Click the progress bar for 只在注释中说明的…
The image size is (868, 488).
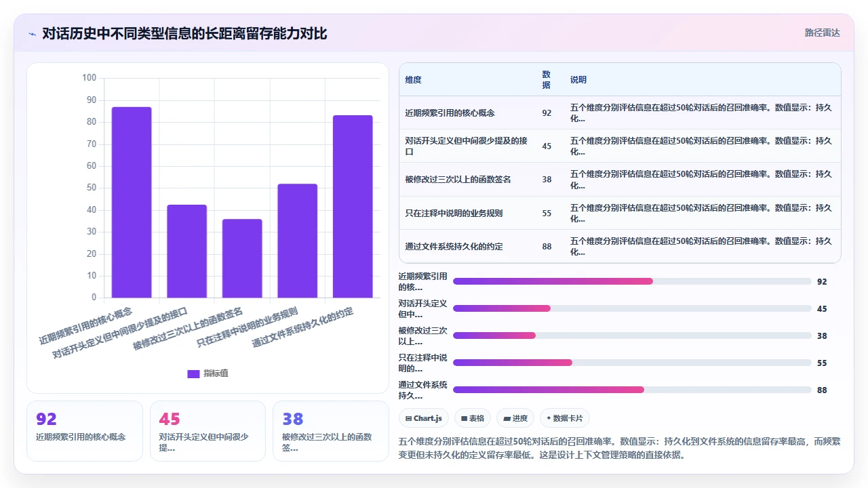[632, 363]
